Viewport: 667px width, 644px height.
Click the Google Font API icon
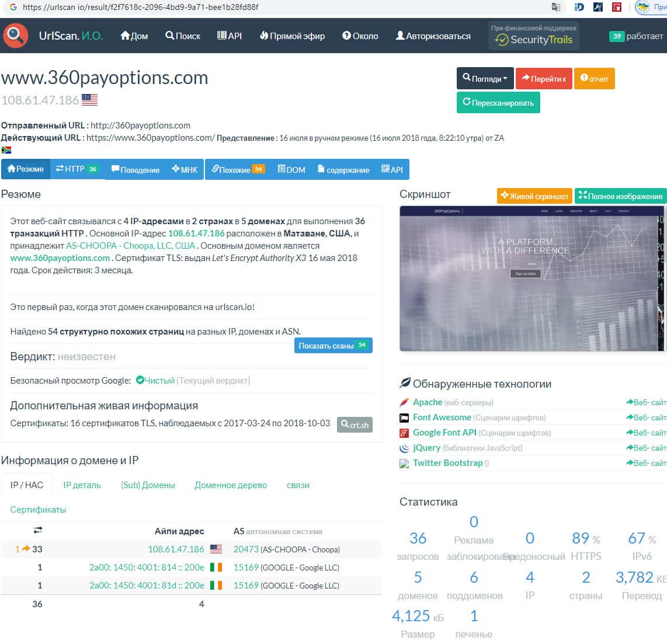[x=404, y=433]
